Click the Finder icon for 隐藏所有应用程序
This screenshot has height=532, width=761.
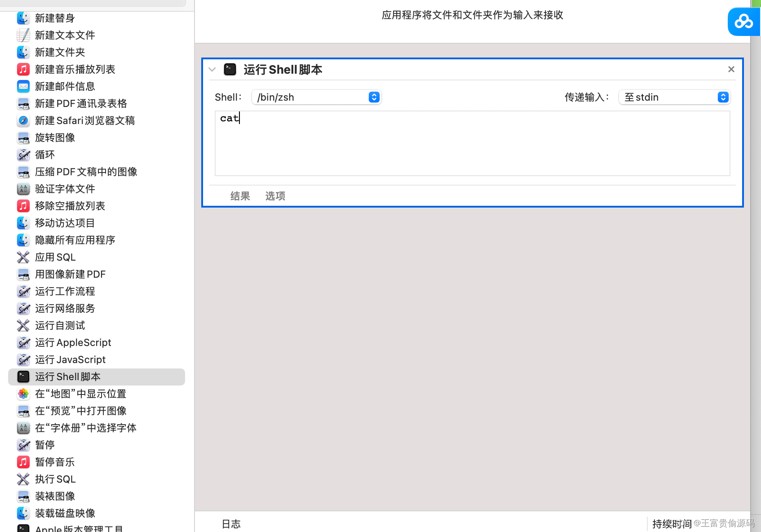[x=23, y=240]
